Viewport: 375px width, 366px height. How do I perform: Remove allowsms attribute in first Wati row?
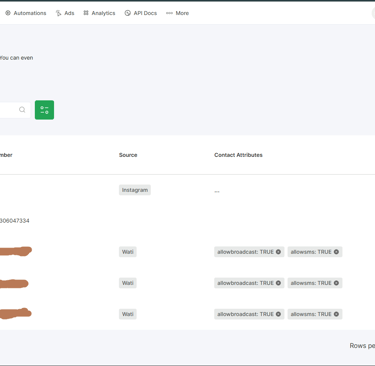pos(336,252)
